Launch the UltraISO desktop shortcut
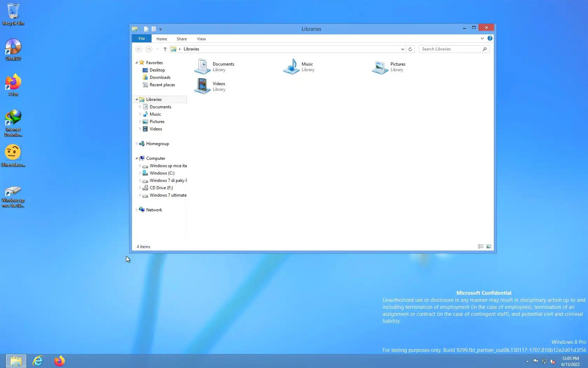588x368 pixels. pyautogui.click(x=13, y=49)
